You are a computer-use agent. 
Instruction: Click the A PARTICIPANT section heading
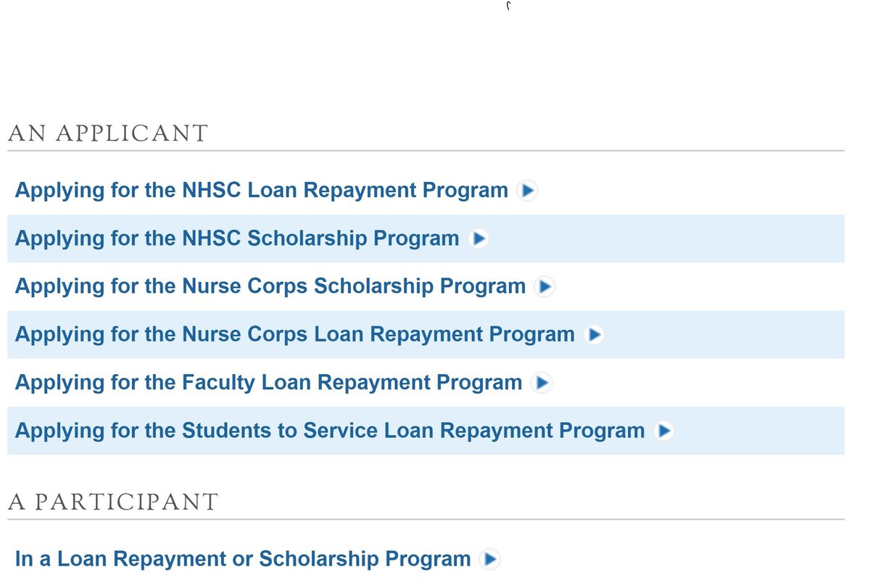pyautogui.click(x=113, y=502)
